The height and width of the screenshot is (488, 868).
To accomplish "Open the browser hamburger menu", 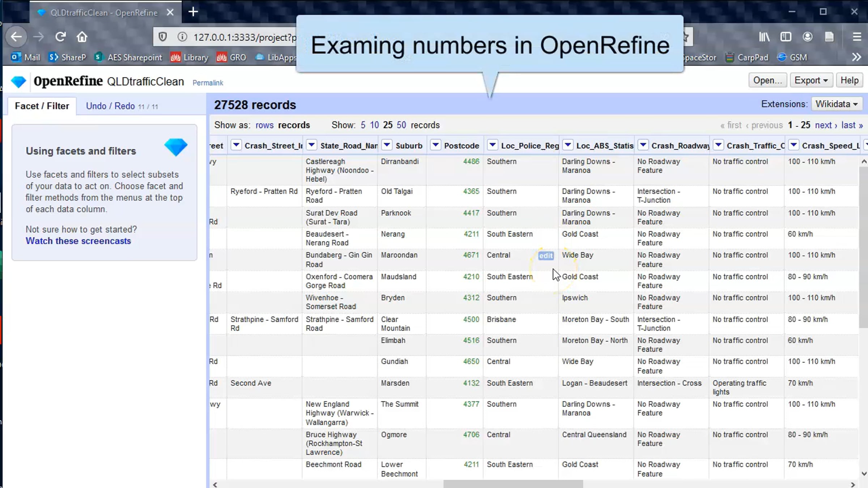I will [x=857, y=37].
